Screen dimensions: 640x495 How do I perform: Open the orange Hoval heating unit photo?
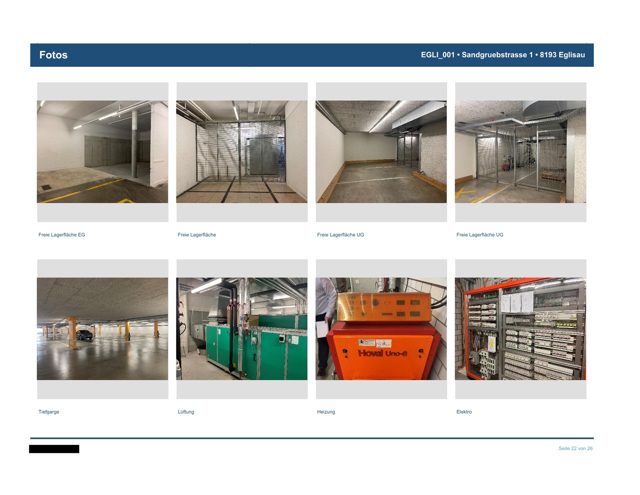click(381, 329)
